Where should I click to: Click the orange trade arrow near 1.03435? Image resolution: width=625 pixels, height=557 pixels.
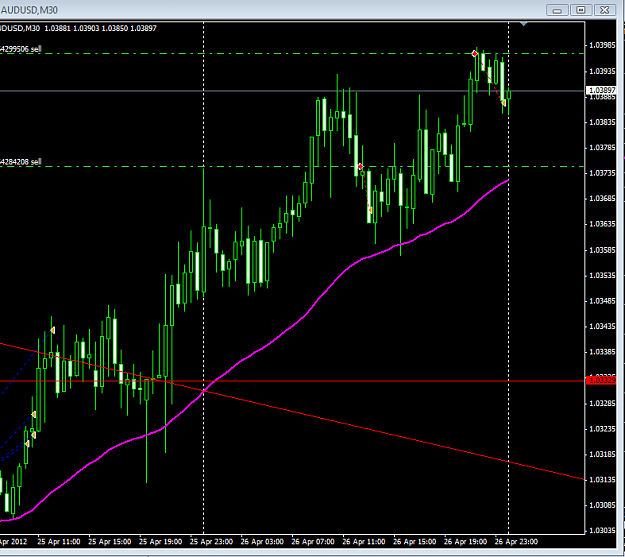[52, 330]
